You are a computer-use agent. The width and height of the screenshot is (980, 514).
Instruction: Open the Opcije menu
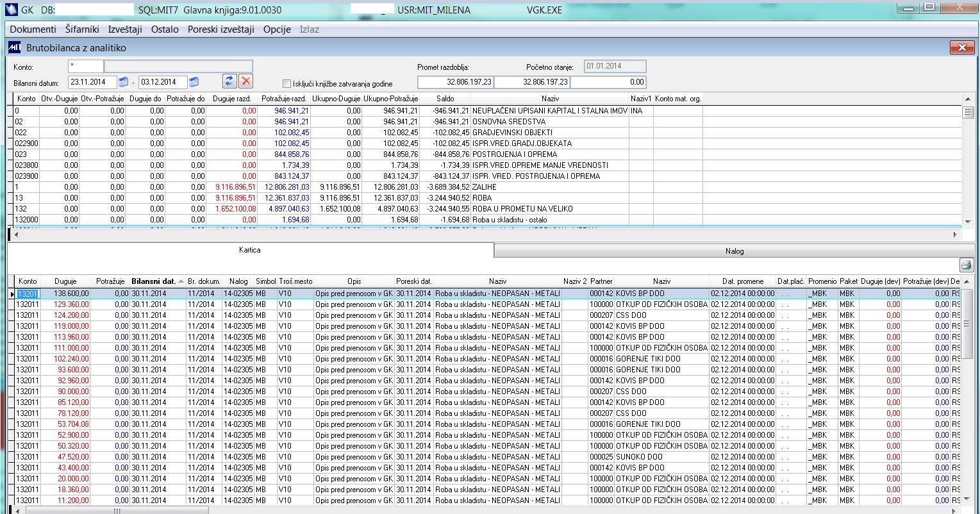coord(277,29)
